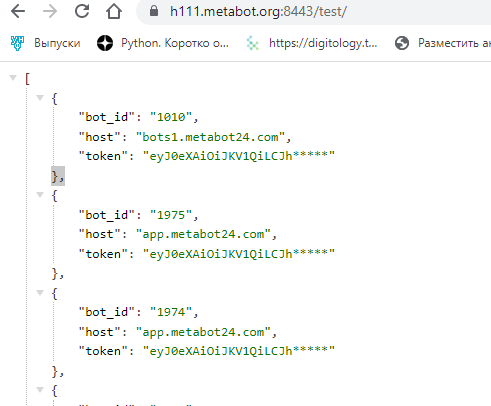Collapse the root JSON array
The width and height of the screenshot is (491, 406).
click(13, 78)
